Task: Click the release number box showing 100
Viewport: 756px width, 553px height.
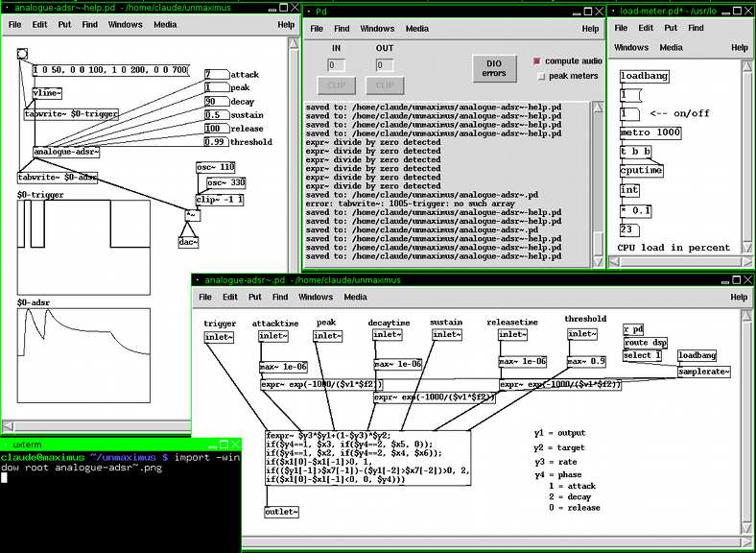Action: tap(217, 129)
